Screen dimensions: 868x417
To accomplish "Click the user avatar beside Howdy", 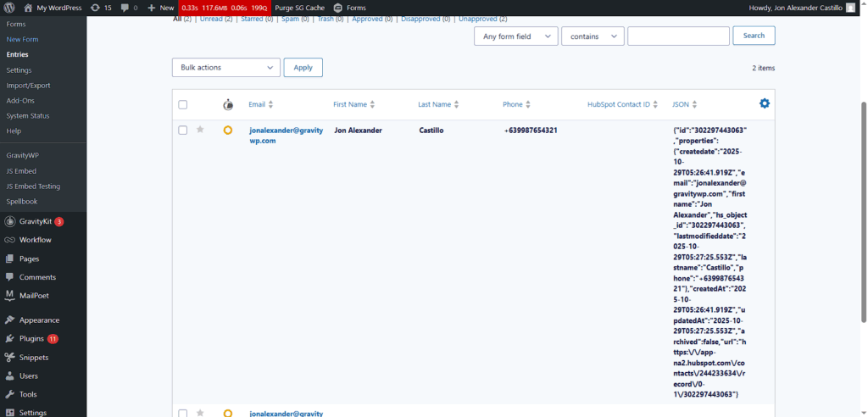I will tap(850, 8).
